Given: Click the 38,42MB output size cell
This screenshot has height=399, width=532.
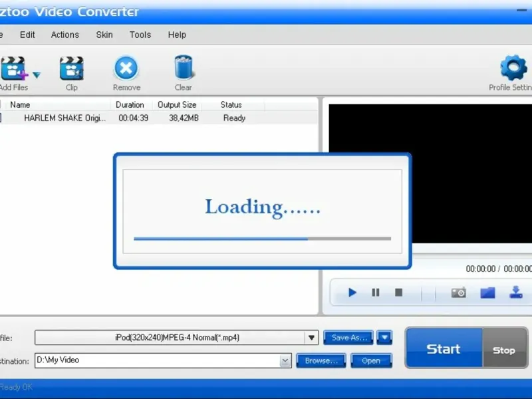Looking at the screenshot, I should tap(184, 118).
